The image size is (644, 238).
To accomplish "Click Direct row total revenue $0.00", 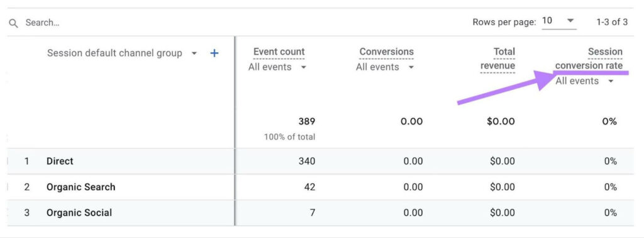I will coord(502,161).
